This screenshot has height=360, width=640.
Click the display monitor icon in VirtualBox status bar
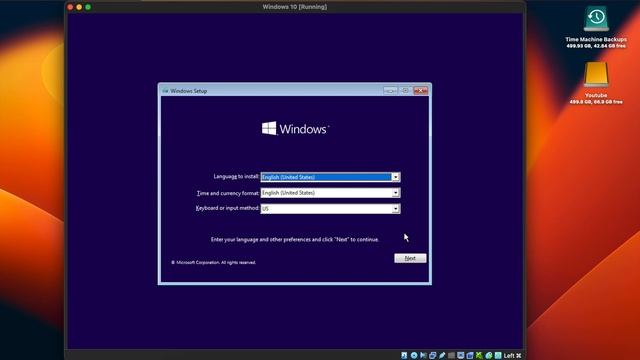(x=461, y=356)
